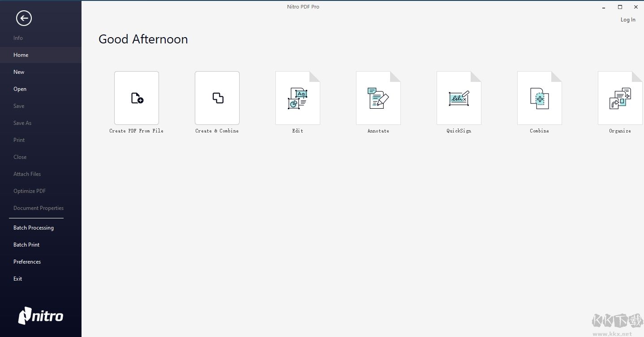This screenshot has height=337, width=644.
Task: Click the Create & Combine label
Action: click(217, 131)
